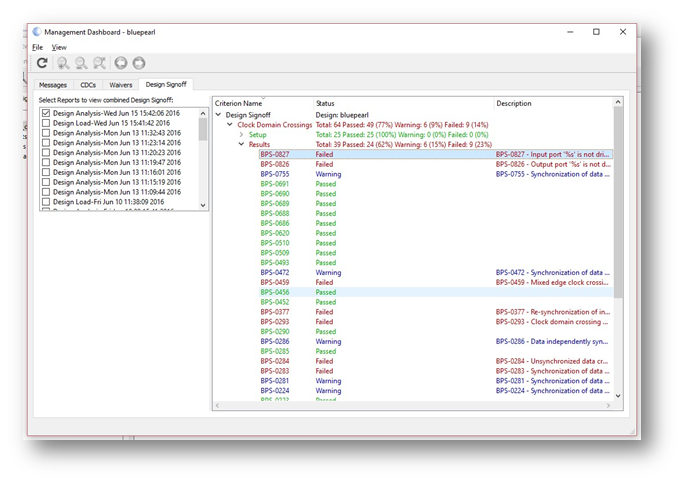Select warning row BPS-0286

(435, 342)
